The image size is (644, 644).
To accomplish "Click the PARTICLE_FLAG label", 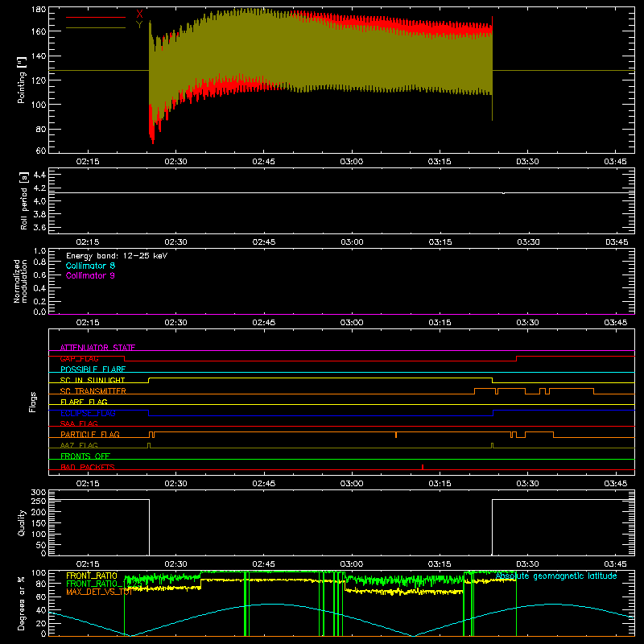I will [x=90, y=434].
